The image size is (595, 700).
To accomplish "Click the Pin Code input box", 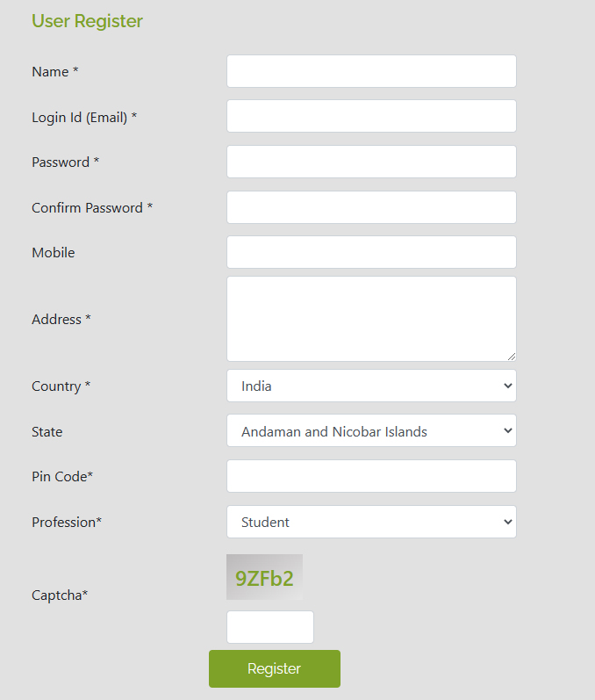I will pyautogui.click(x=371, y=476).
